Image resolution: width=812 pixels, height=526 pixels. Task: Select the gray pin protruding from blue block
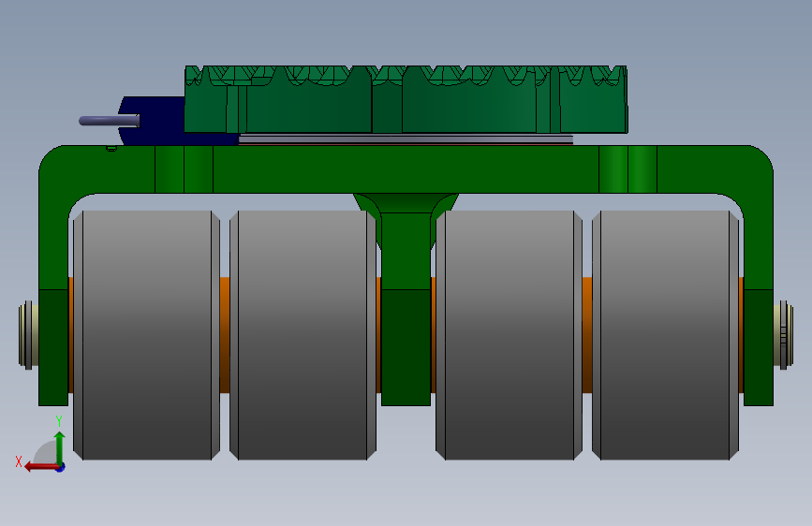[x=109, y=121]
